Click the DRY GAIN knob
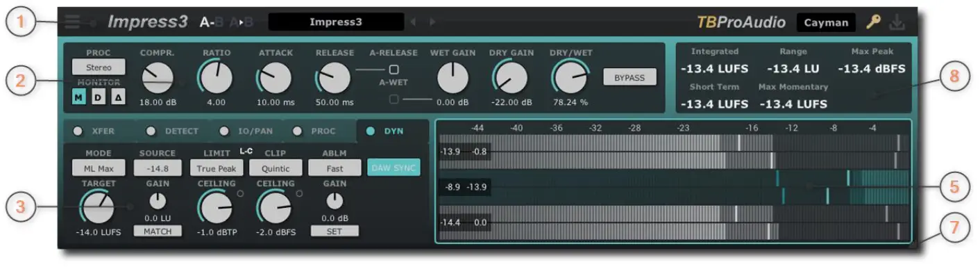Screen dimensions: 980x269 pyautogui.click(x=512, y=77)
